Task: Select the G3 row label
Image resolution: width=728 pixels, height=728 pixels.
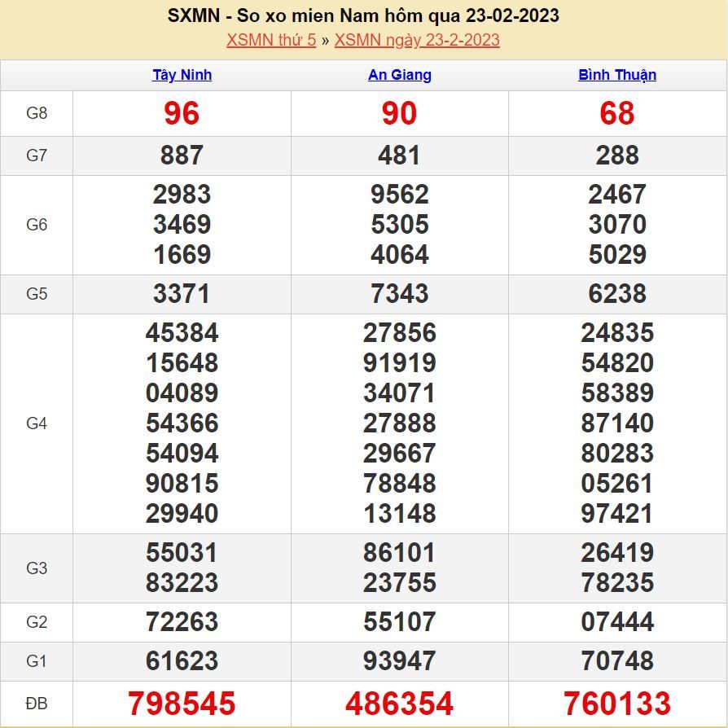Action: (x=37, y=568)
